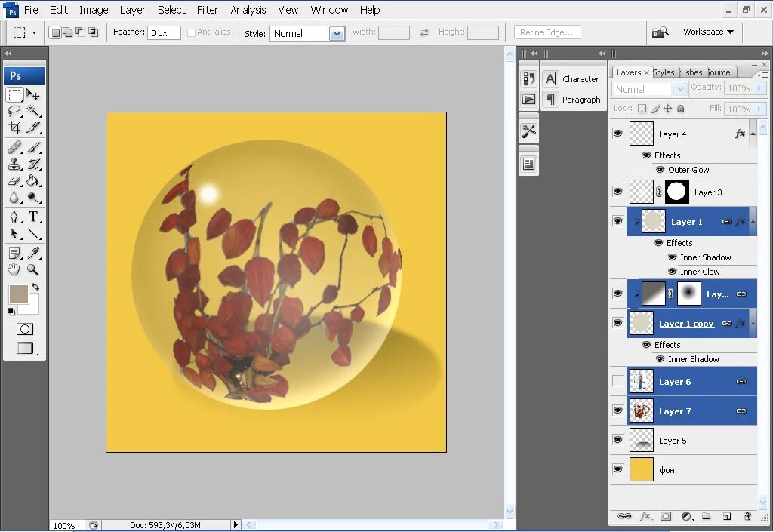This screenshot has width=773, height=532.
Task: Select the Crop tool
Action: [14, 128]
